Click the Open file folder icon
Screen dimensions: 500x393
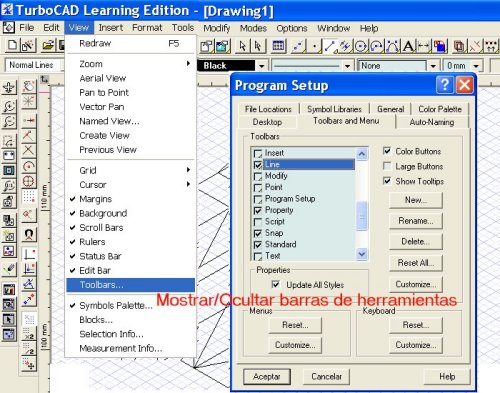click(49, 45)
